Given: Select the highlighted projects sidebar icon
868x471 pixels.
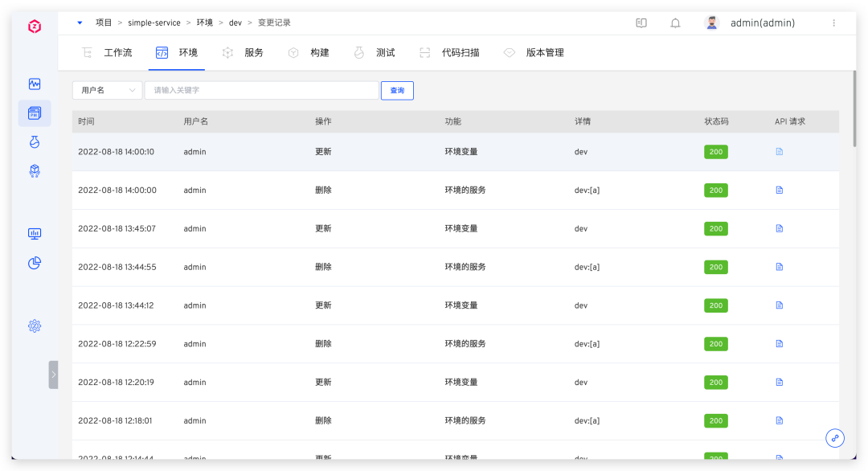Looking at the screenshot, I should 35,113.
